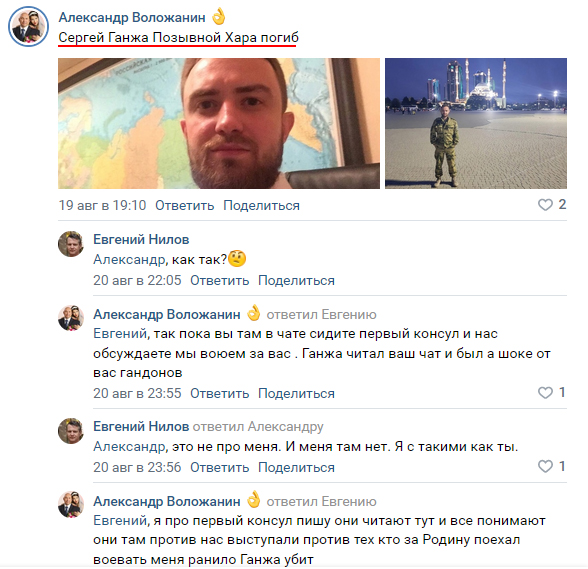Open post author name Александр Воложанин at top

point(132,17)
